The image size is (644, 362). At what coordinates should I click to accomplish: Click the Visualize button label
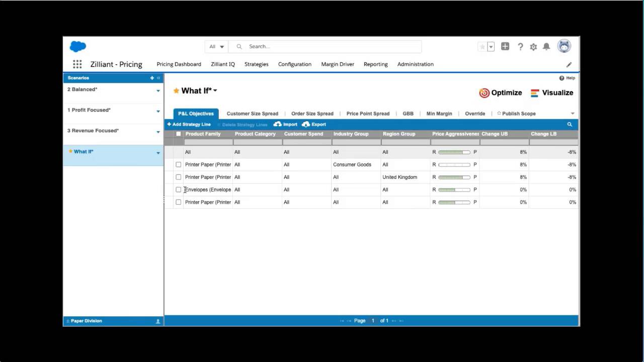pos(557,93)
